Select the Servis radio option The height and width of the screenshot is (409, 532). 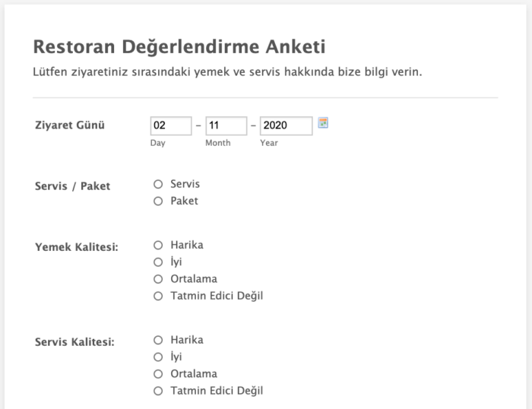pos(158,184)
